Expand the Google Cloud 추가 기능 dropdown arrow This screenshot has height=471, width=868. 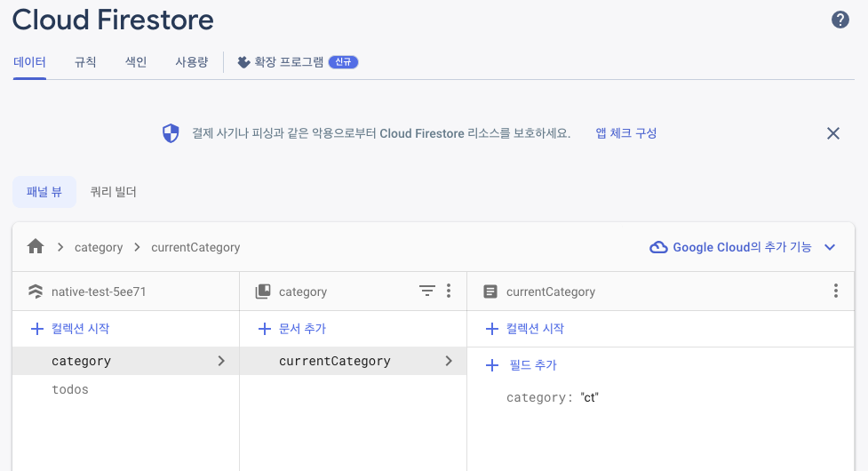[829, 247]
